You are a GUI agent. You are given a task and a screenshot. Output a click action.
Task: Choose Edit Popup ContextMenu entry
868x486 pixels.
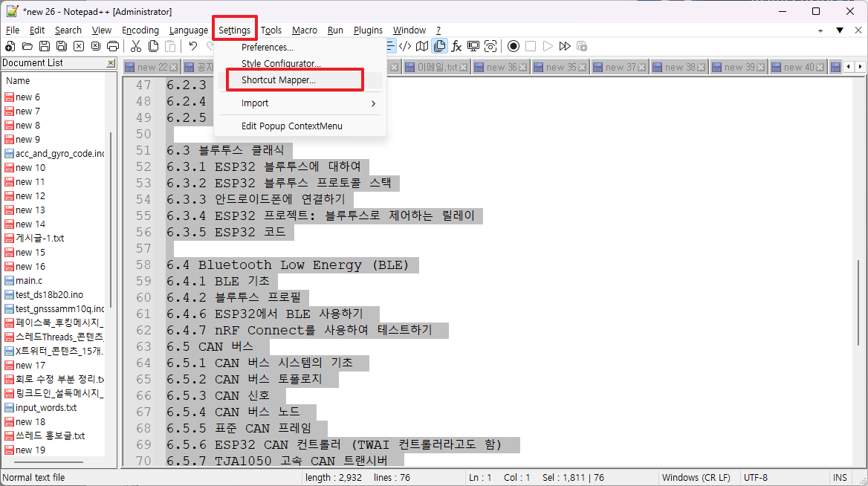tap(300, 126)
